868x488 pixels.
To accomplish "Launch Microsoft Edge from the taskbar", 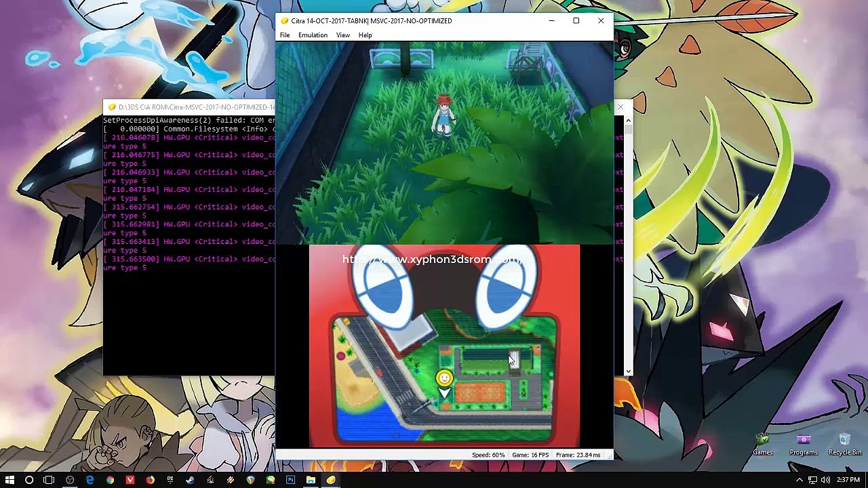I will 90,480.
